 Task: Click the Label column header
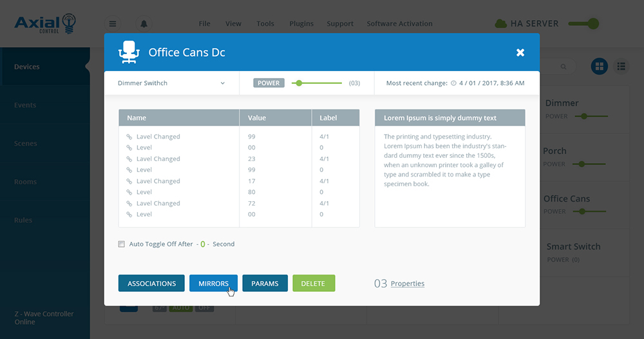pos(336,117)
